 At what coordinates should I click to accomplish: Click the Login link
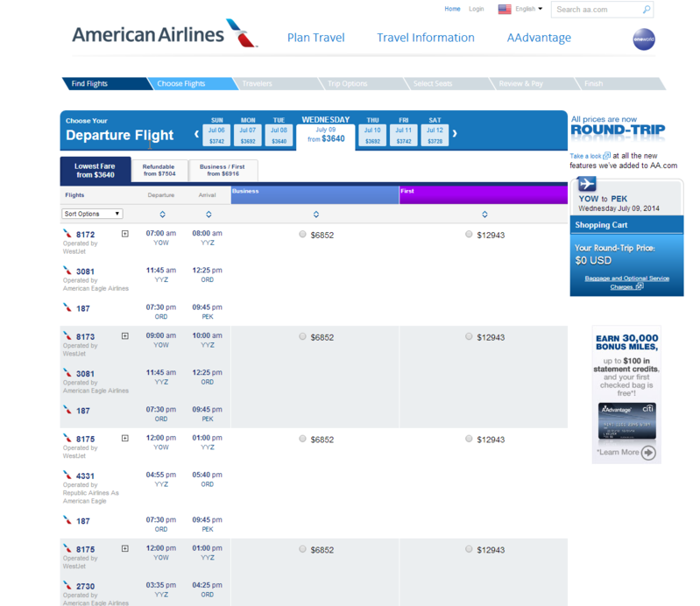pos(477,9)
